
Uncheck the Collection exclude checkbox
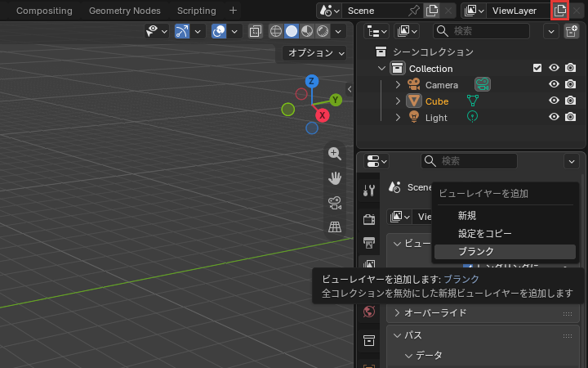click(x=537, y=68)
